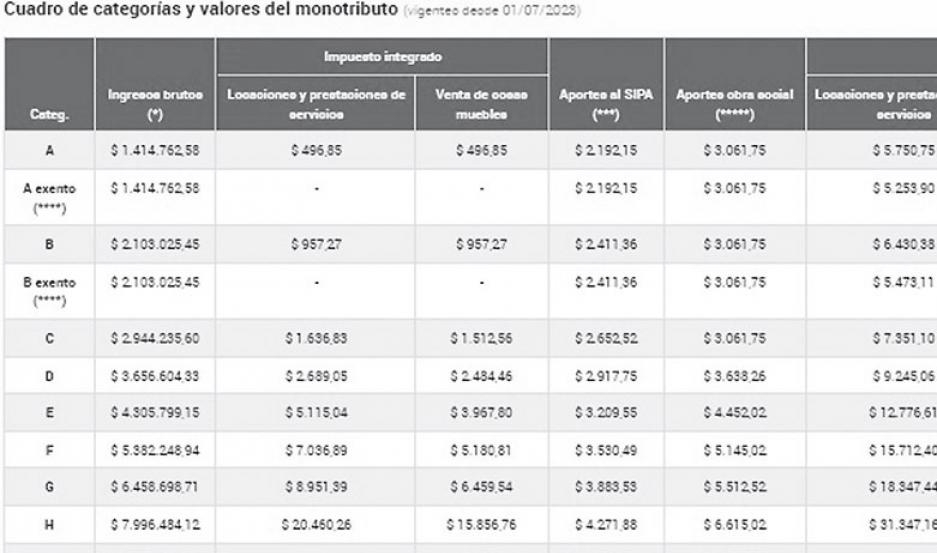Click the "Impuesto integrado" group header
Viewport: 937px width, 553px height.
pos(381,56)
